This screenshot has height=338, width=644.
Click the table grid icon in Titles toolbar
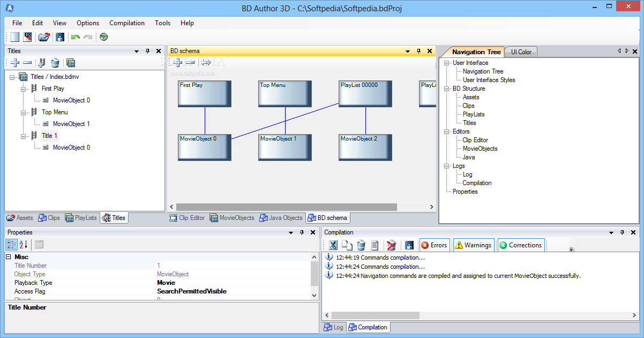(x=71, y=63)
